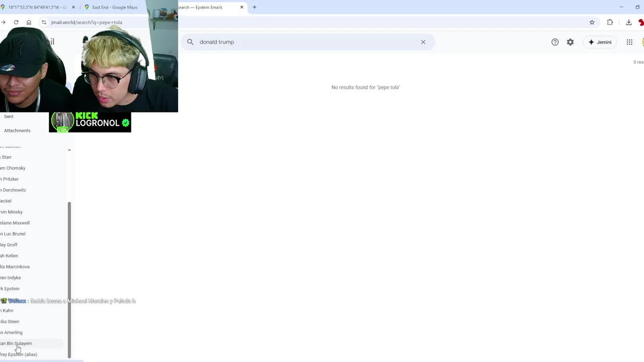The width and height of the screenshot is (644, 362).
Task: Select the Maxwell contact in sidebar
Action: (x=15, y=223)
